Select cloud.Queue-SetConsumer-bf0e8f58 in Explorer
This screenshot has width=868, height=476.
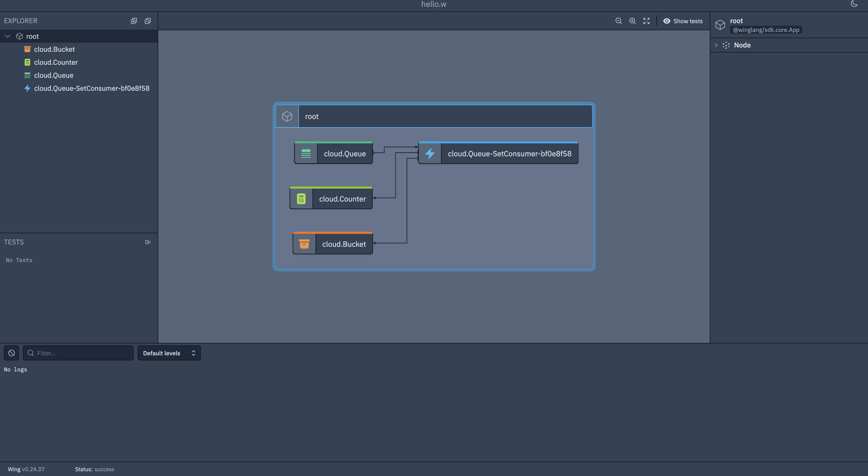[92, 88]
